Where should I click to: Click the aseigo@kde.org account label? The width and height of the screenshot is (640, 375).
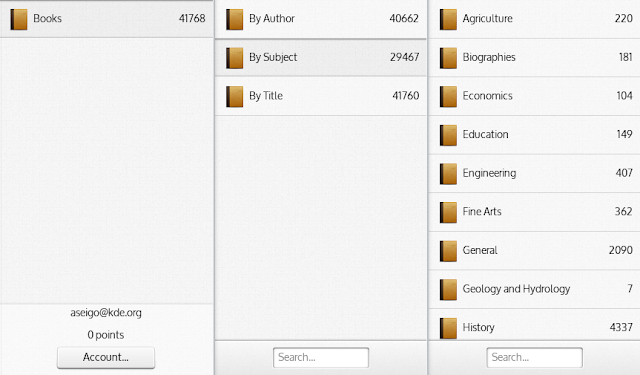tap(106, 313)
